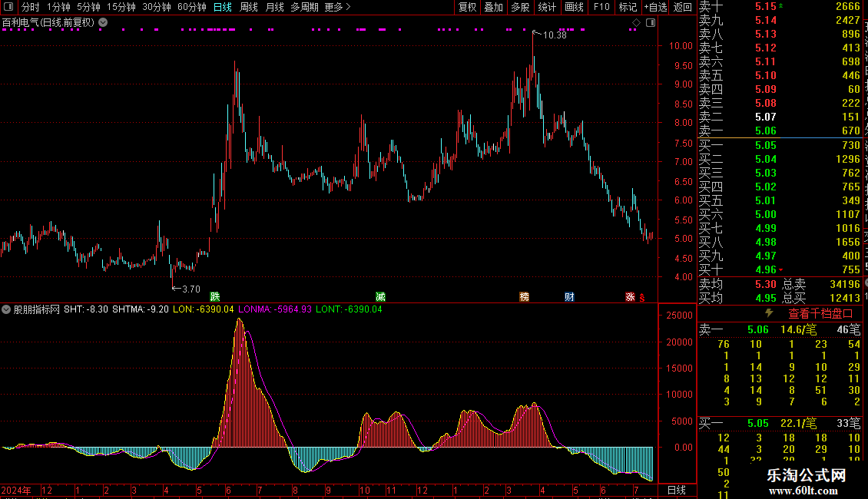The image size is (868, 499).
Task: Click the 10.38 high price label
Action: point(555,35)
